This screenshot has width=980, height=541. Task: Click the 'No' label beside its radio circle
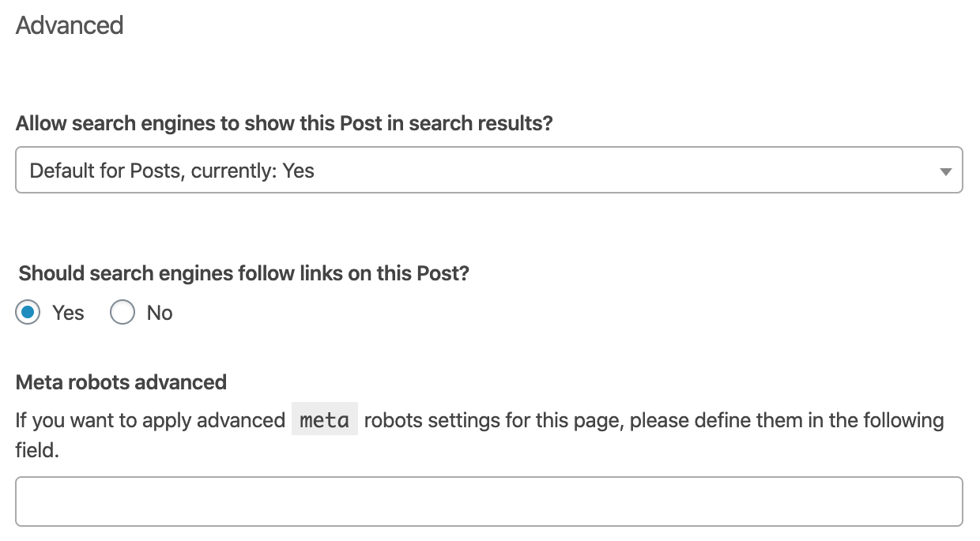point(158,312)
